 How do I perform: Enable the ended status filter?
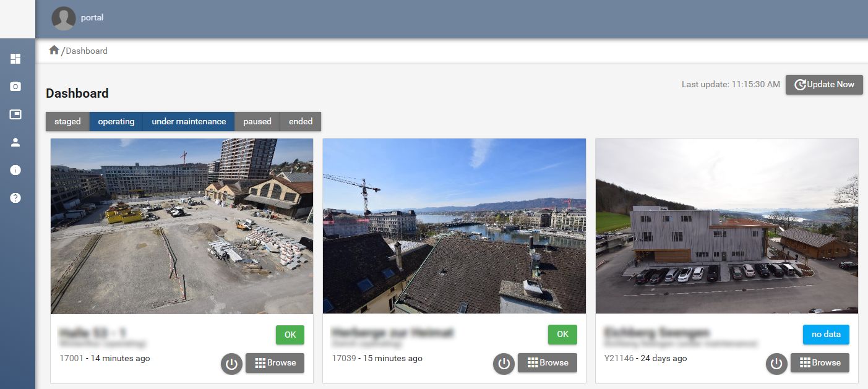(301, 121)
